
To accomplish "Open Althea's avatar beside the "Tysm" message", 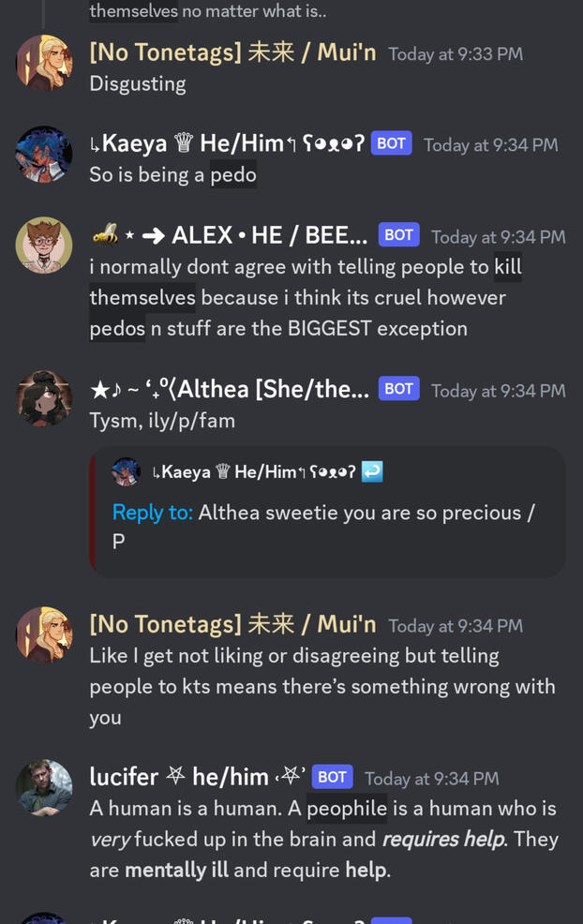I will (44, 398).
